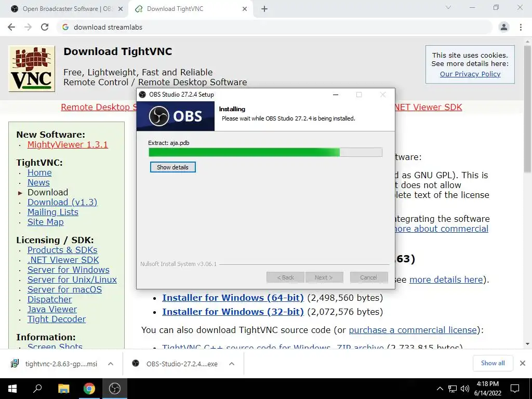Viewport: 532px width, 399px height.
Task: Click Installer for Windows (64-bit) link
Action: pos(233,298)
